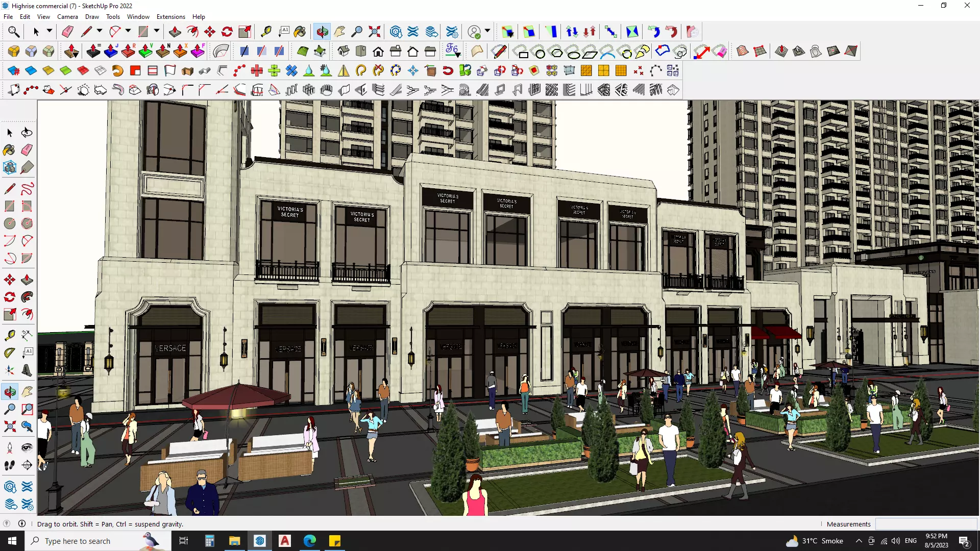Screen dimensions: 980x551
Task: Select the Axes tool
Action: coord(10,370)
